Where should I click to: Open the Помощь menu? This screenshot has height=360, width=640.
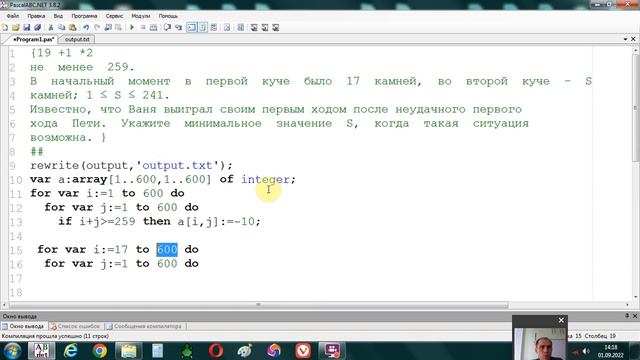click(x=168, y=16)
